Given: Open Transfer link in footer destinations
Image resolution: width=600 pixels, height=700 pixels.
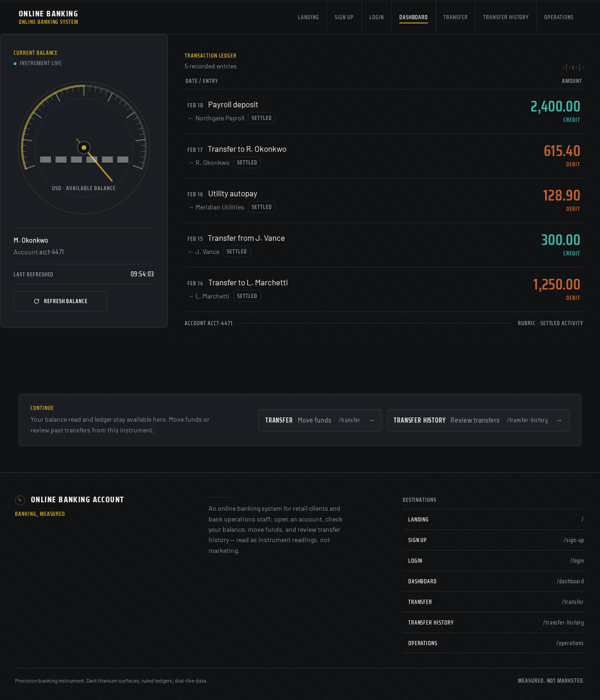Looking at the screenshot, I should coord(494,602).
